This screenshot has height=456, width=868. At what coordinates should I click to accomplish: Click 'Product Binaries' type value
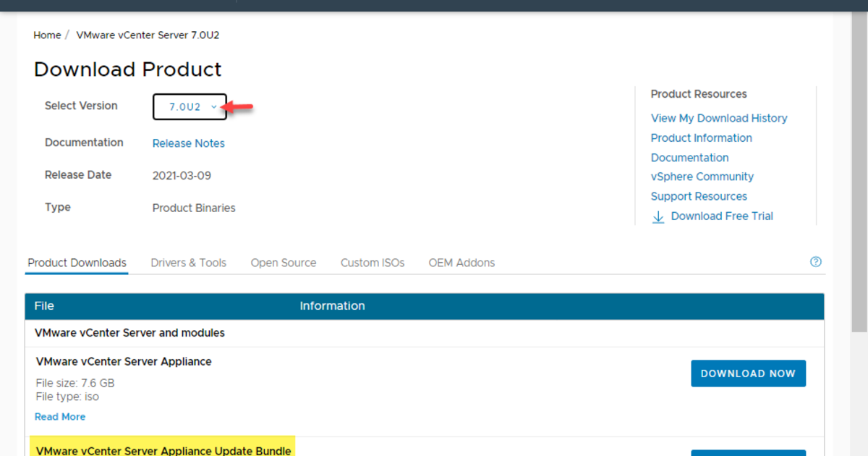click(x=194, y=208)
